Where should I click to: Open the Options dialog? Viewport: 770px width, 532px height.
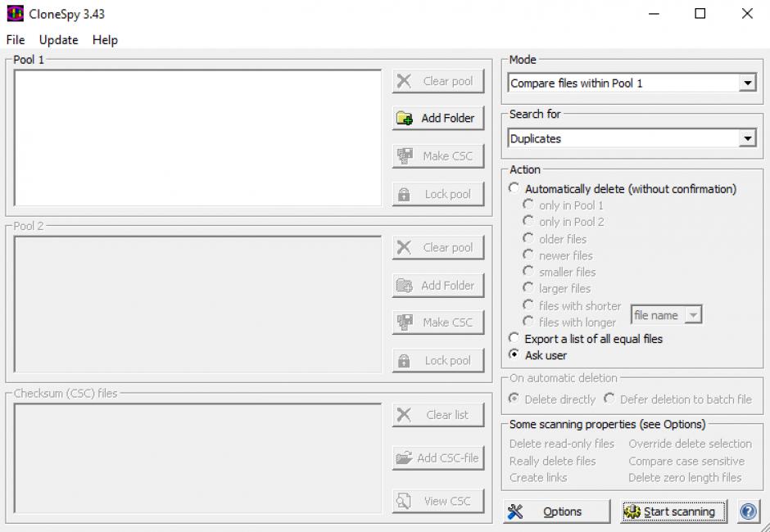pyautogui.click(x=556, y=512)
